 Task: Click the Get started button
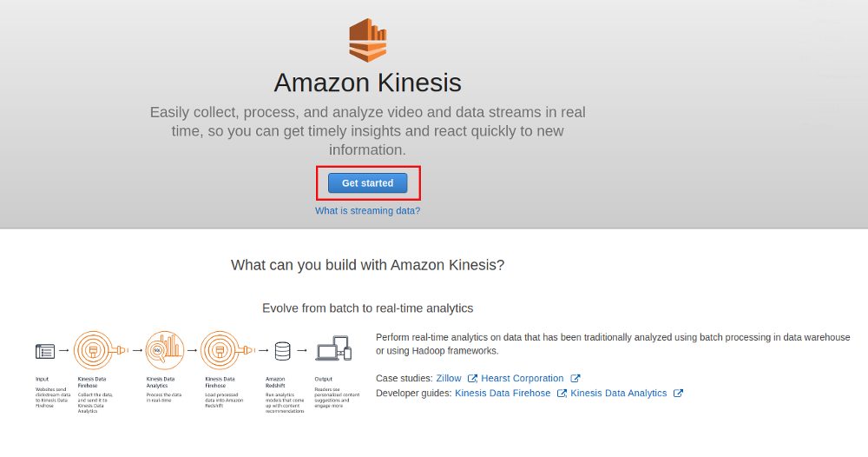pyautogui.click(x=367, y=182)
